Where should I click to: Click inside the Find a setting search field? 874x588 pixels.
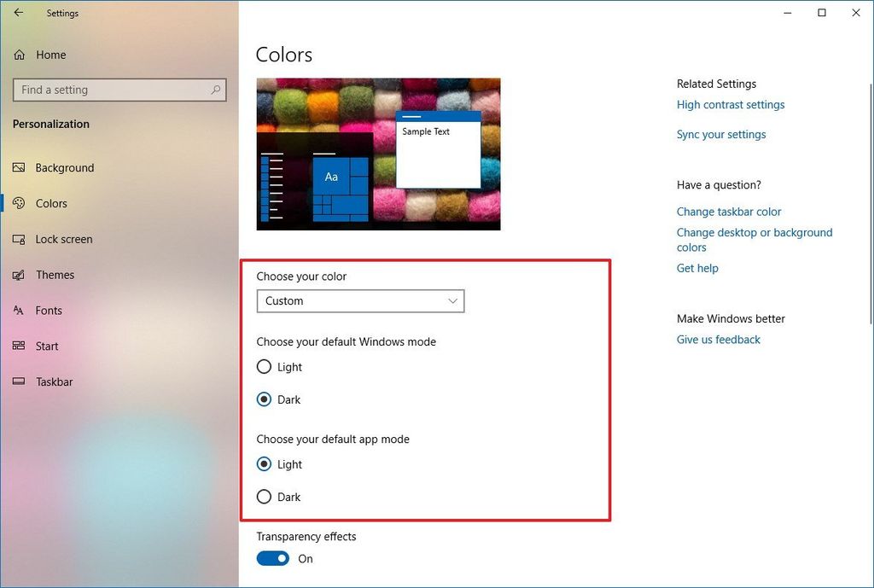click(111, 90)
